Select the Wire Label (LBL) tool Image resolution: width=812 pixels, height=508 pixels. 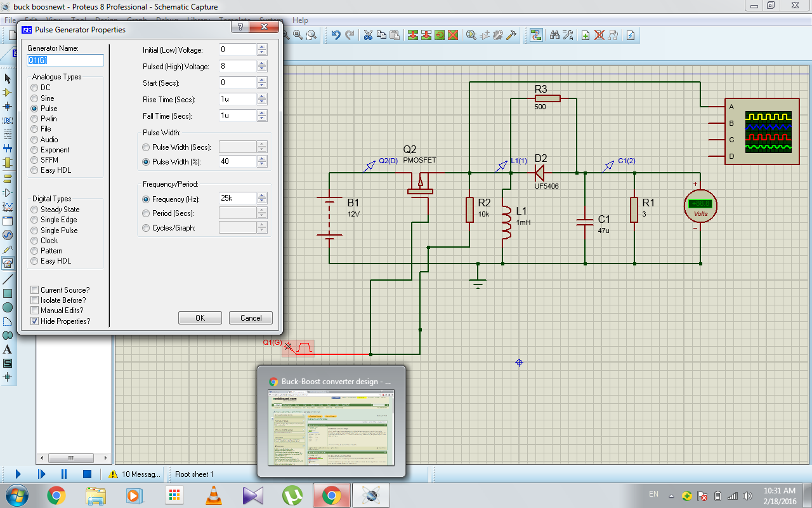(8, 120)
